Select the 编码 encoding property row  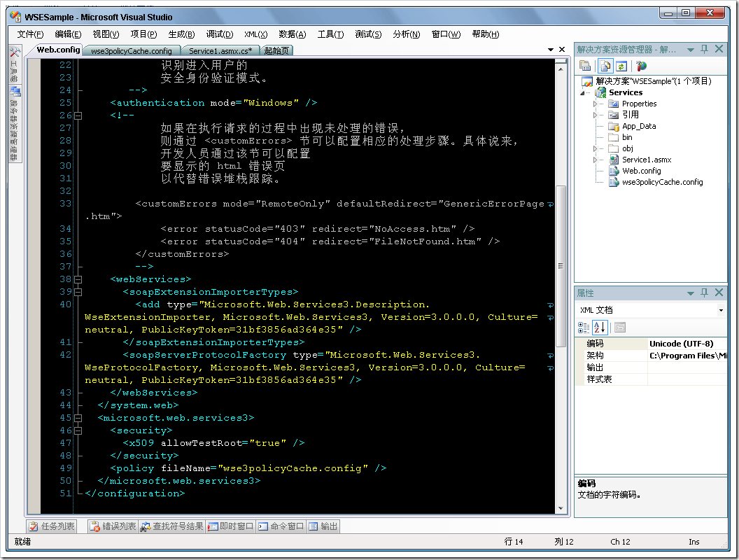pyautogui.click(x=651, y=344)
